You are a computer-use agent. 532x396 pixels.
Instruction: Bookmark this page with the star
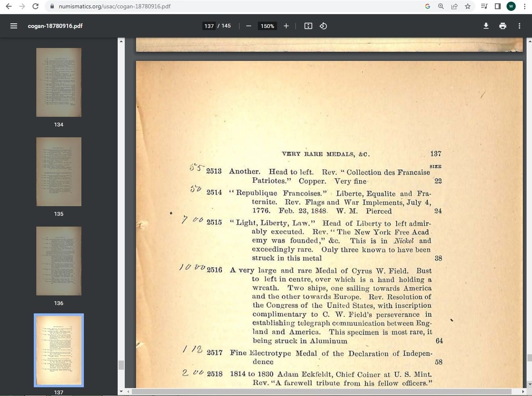468,6
